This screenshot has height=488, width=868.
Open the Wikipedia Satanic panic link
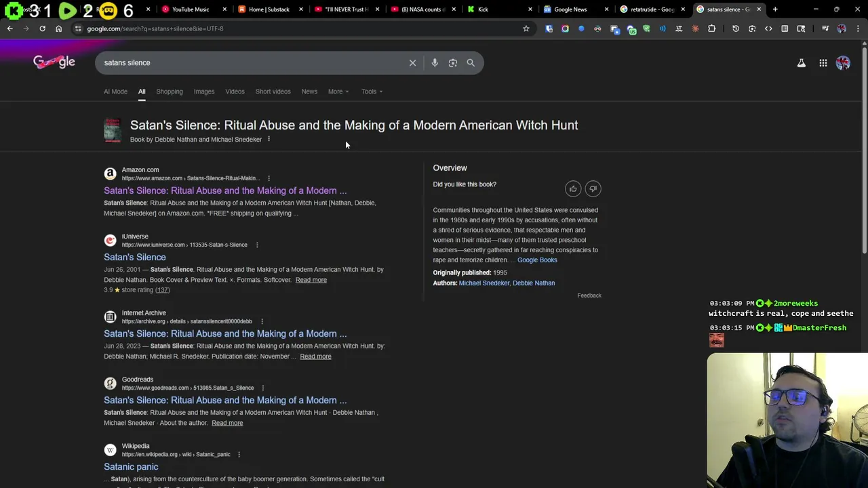[131, 466]
